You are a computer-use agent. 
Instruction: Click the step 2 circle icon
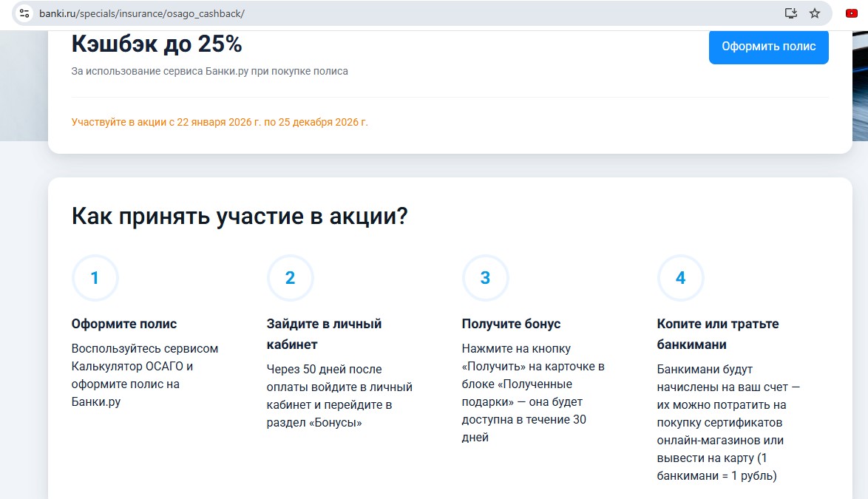click(290, 278)
